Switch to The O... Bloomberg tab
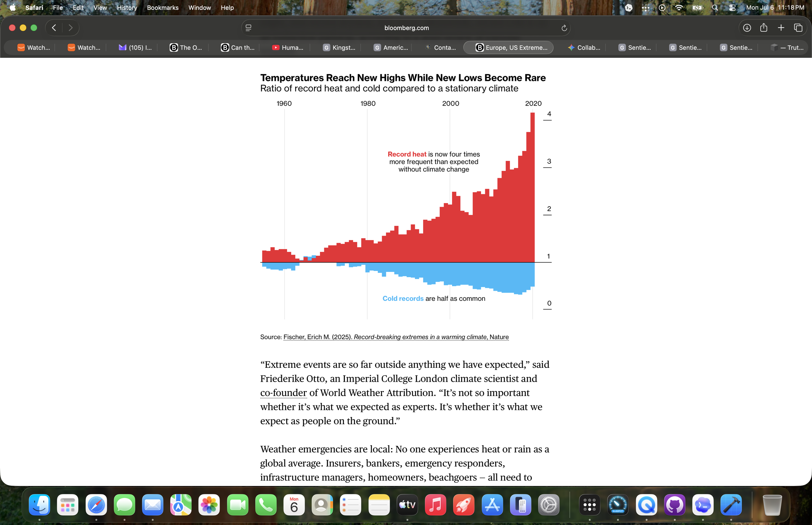812x525 pixels. pyautogui.click(x=186, y=48)
